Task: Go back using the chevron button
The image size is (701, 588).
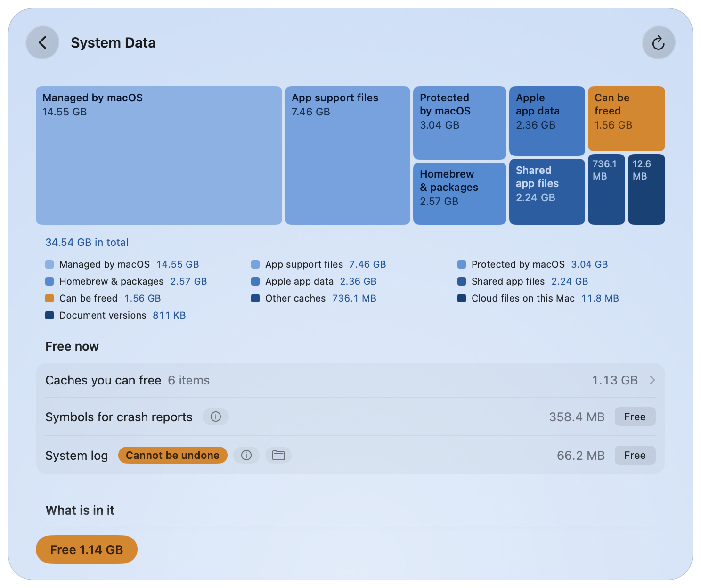Action: [x=42, y=43]
